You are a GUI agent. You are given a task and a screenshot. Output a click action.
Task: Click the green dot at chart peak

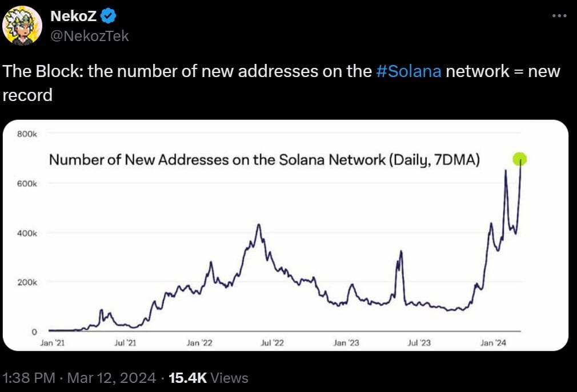tap(519, 159)
